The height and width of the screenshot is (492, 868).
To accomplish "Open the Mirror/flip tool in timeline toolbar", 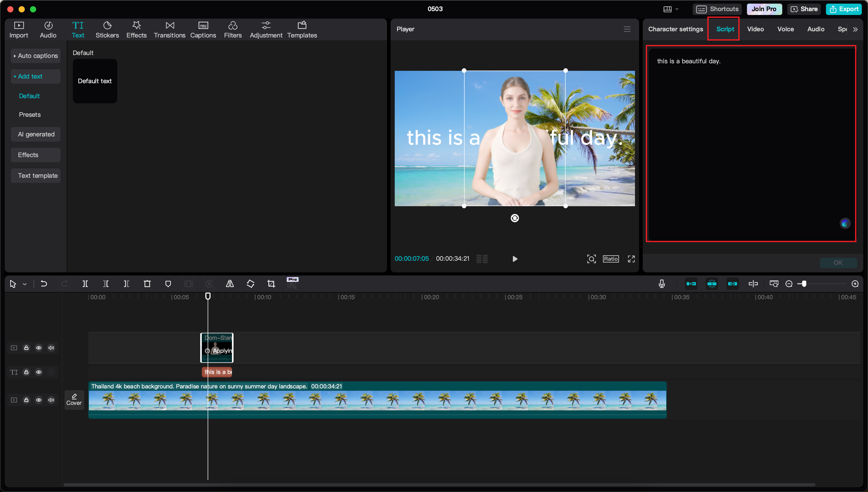I will pyautogui.click(x=230, y=283).
